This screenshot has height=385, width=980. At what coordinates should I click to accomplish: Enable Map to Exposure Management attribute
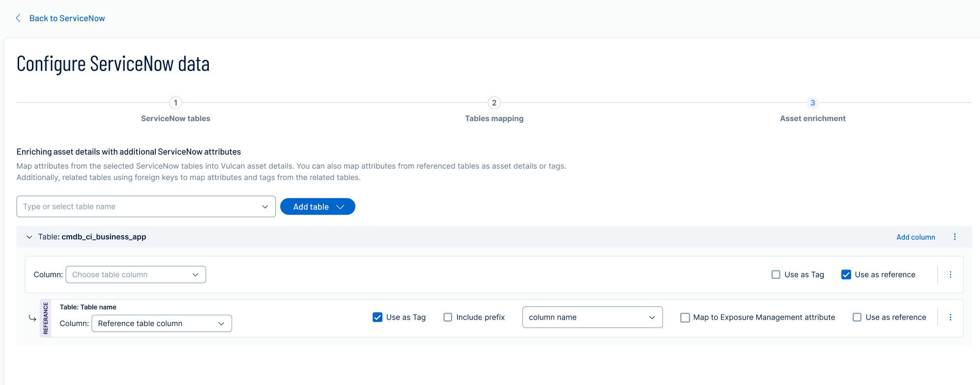coord(685,317)
